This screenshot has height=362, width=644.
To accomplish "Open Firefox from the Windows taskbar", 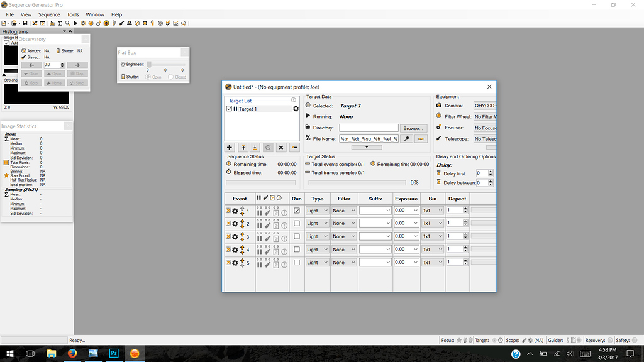I will click(x=72, y=353).
